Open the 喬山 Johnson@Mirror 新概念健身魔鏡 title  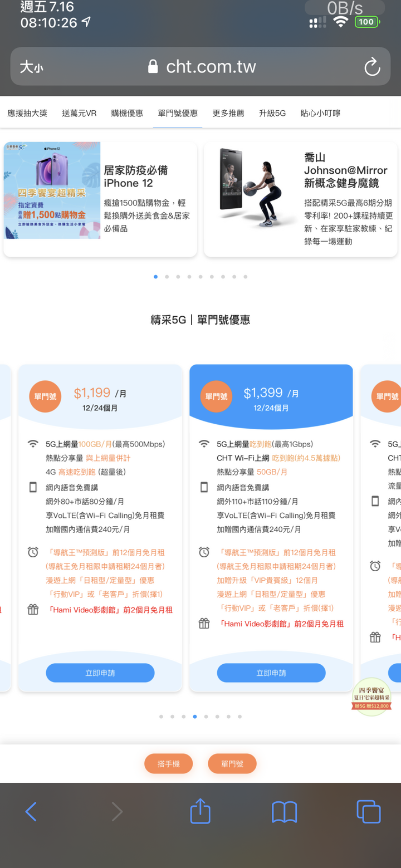coord(346,170)
